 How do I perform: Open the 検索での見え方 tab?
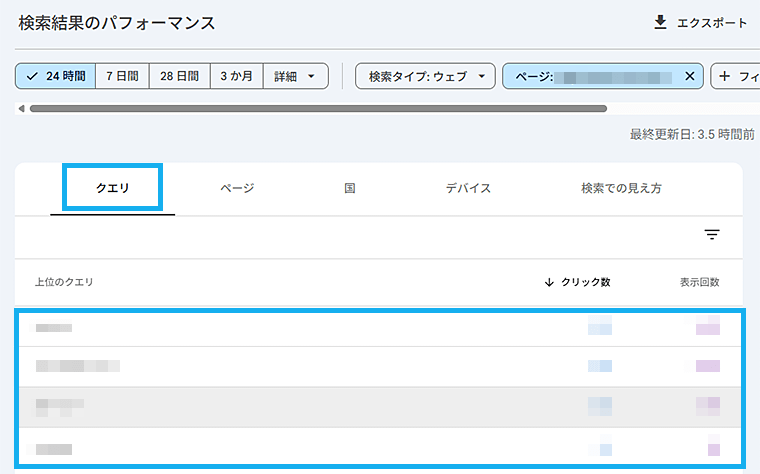[x=621, y=188]
